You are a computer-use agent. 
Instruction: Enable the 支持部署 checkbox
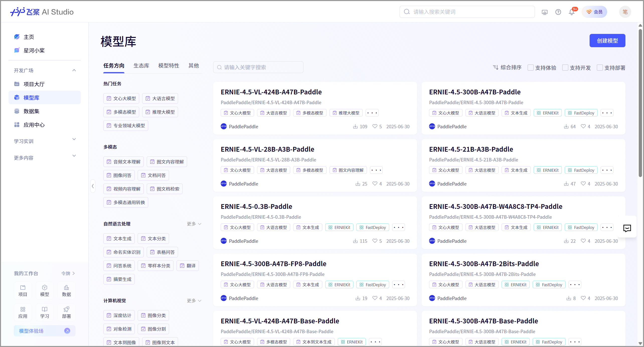click(600, 68)
